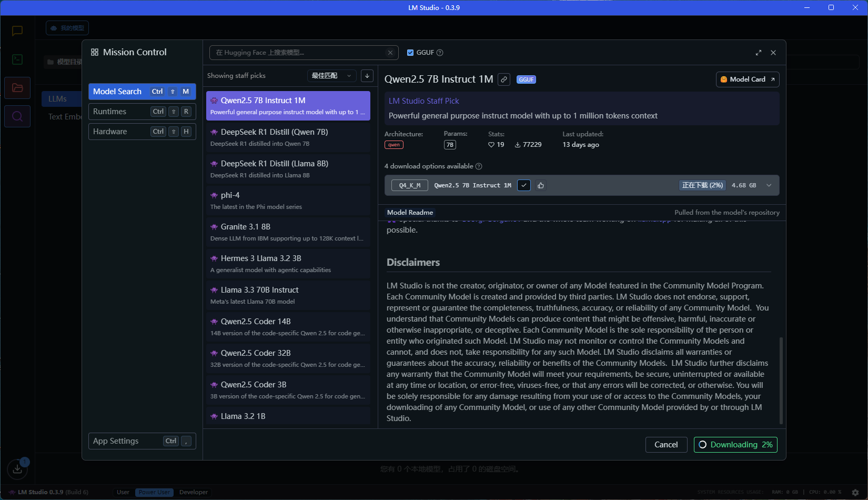Click the thumbs-up icon on download row
The width and height of the screenshot is (868, 500).
point(541,185)
